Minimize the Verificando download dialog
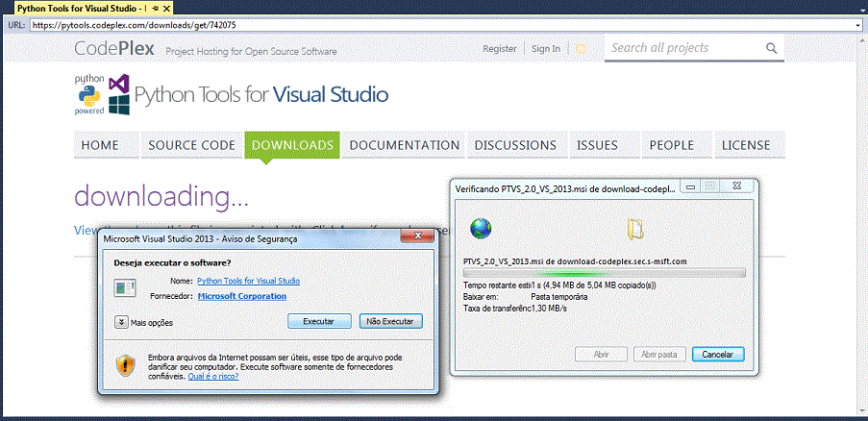This screenshot has height=421, width=868. point(690,187)
